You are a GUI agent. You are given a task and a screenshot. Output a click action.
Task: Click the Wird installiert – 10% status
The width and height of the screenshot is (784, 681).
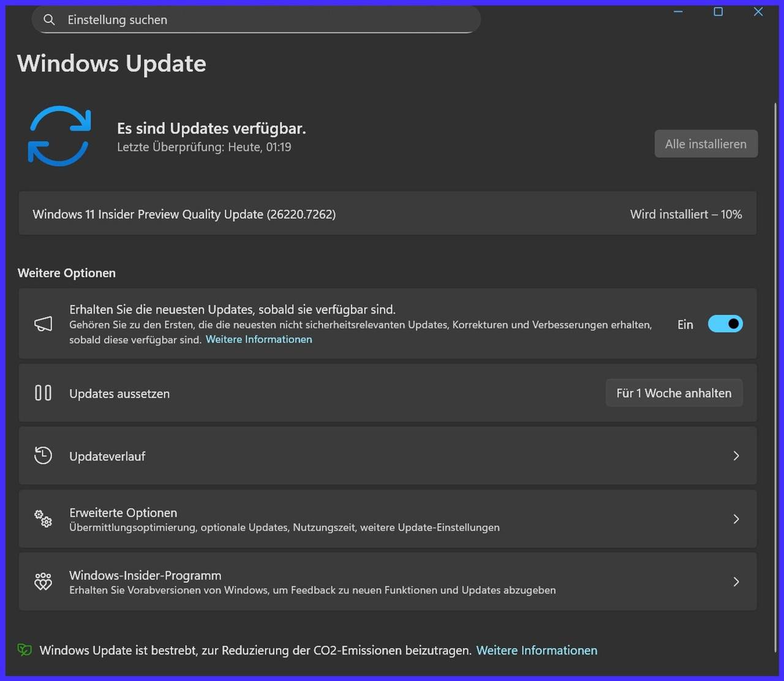coord(686,214)
